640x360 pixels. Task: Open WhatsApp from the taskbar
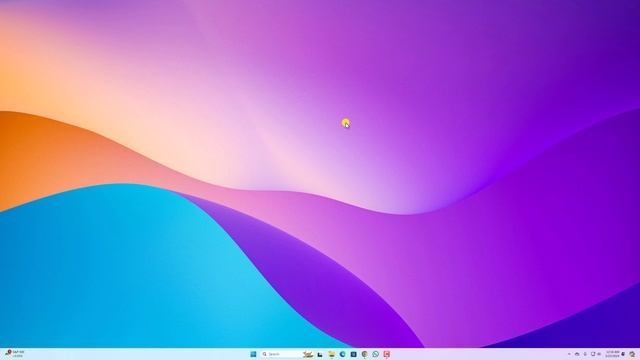(x=376, y=354)
